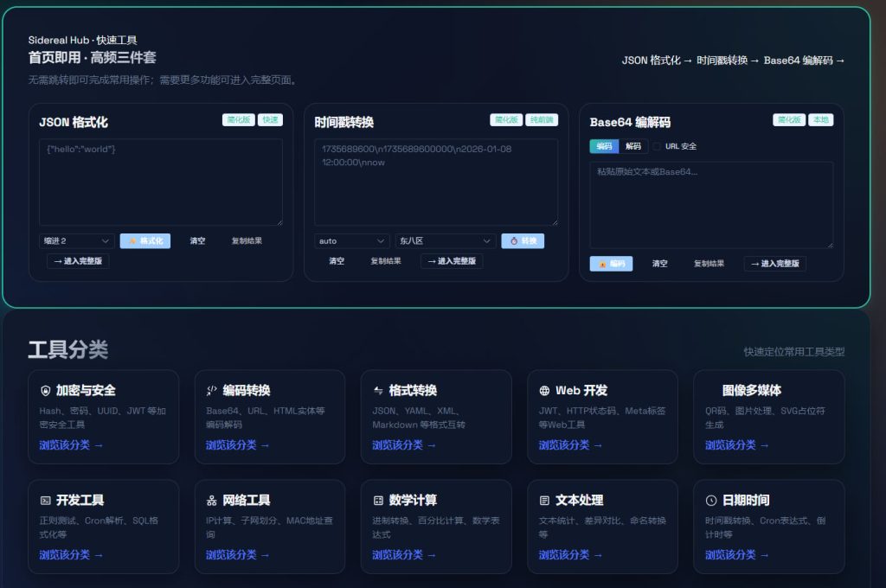Click the 编码转换 category icon
The height and width of the screenshot is (588, 886).
click(211, 391)
